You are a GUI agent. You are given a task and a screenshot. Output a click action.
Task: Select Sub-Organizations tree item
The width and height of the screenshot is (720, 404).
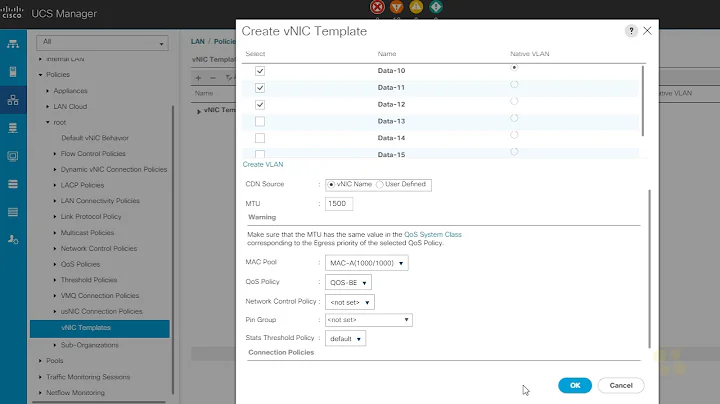tap(90, 345)
